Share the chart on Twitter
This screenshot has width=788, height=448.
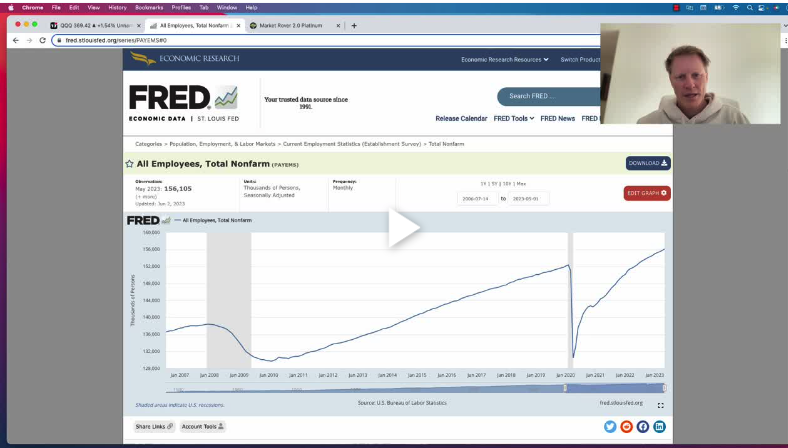point(610,426)
